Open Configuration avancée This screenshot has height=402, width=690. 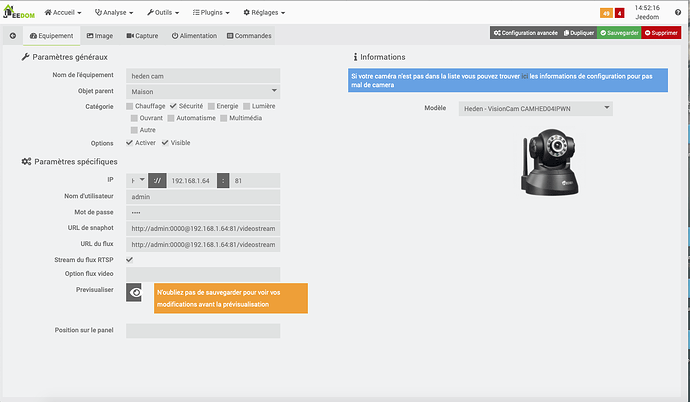[x=525, y=33]
